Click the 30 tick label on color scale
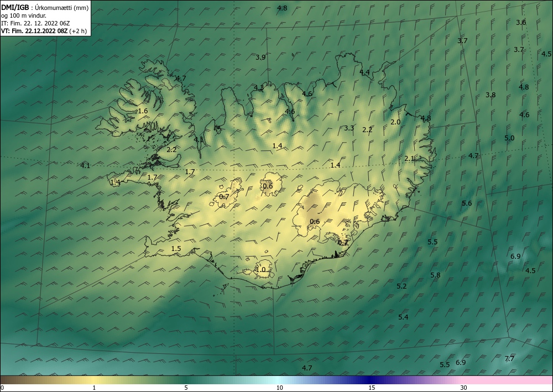 pos(464,388)
